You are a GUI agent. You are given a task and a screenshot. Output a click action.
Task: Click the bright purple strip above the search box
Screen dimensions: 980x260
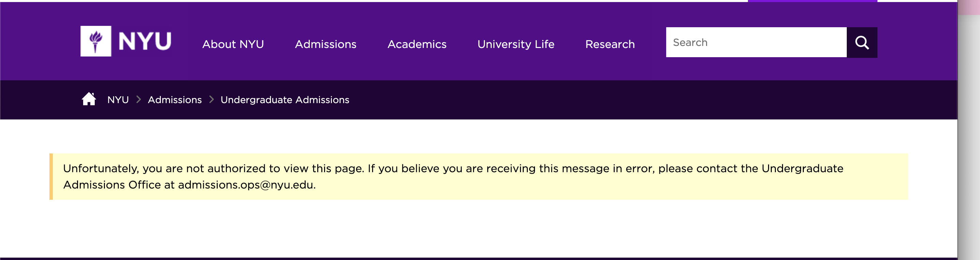[x=812, y=1]
